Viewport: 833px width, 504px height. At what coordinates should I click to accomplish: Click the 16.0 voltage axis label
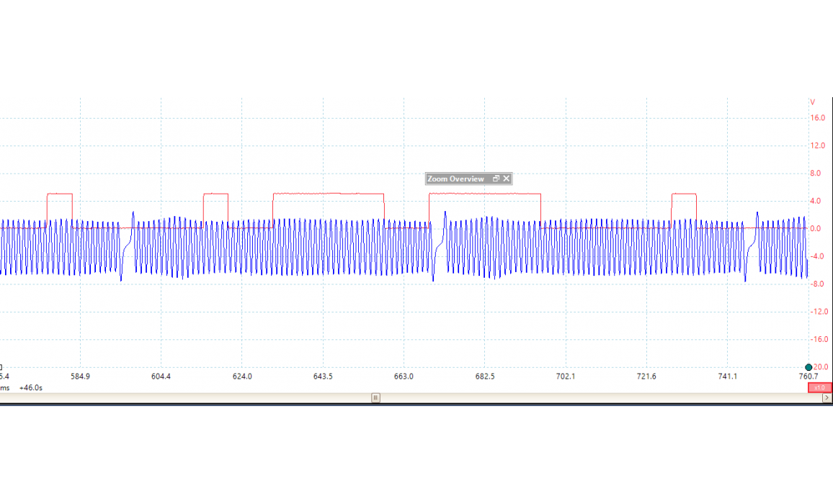(817, 118)
